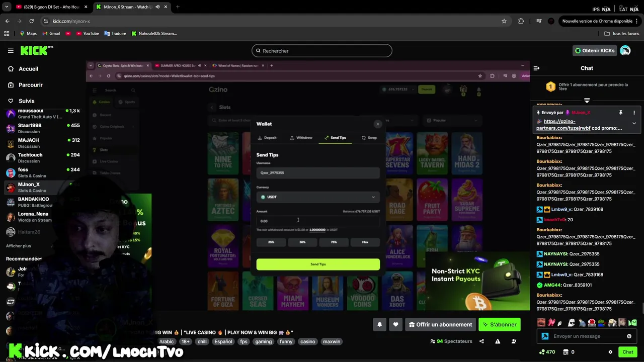Pick the pink emote in quick row
This screenshot has width=644, height=362.
pyautogui.click(x=551, y=322)
